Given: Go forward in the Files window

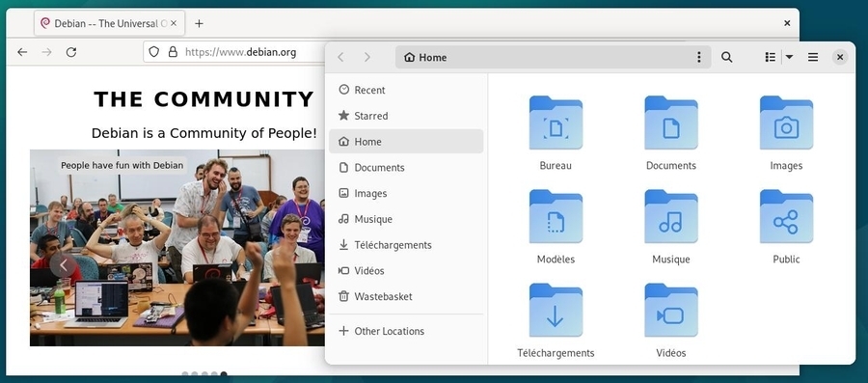Looking at the screenshot, I should (x=367, y=57).
